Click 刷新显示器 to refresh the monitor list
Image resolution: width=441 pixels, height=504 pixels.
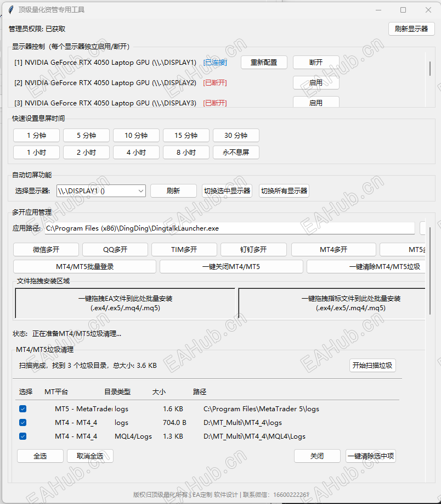coord(411,29)
